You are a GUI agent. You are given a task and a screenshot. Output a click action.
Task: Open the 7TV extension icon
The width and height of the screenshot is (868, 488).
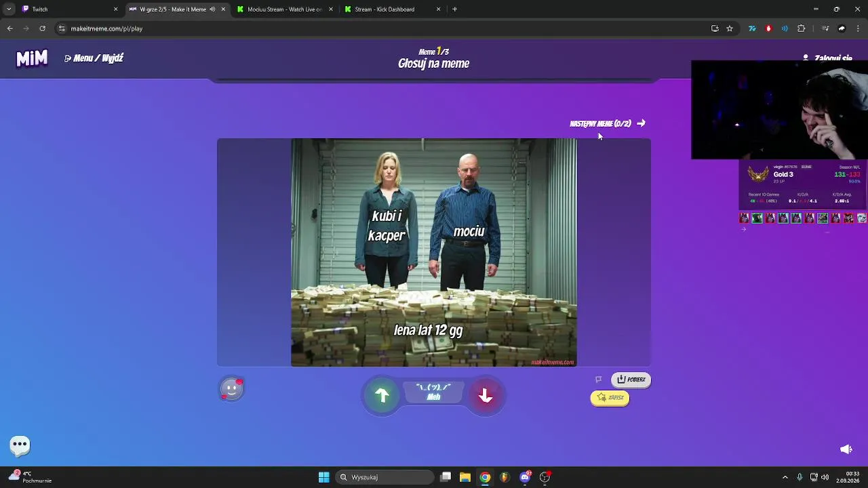click(x=752, y=28)
